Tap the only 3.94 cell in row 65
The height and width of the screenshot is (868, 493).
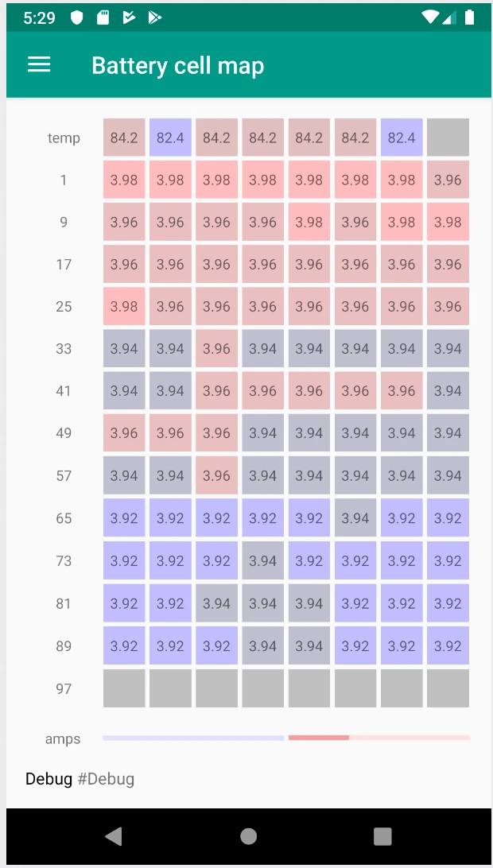coord(355,518)
